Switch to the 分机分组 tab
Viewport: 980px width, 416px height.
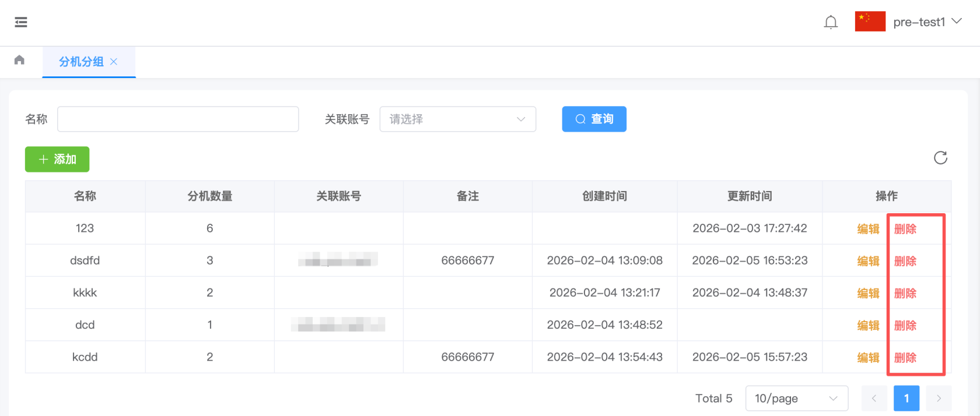coord(81,62)
